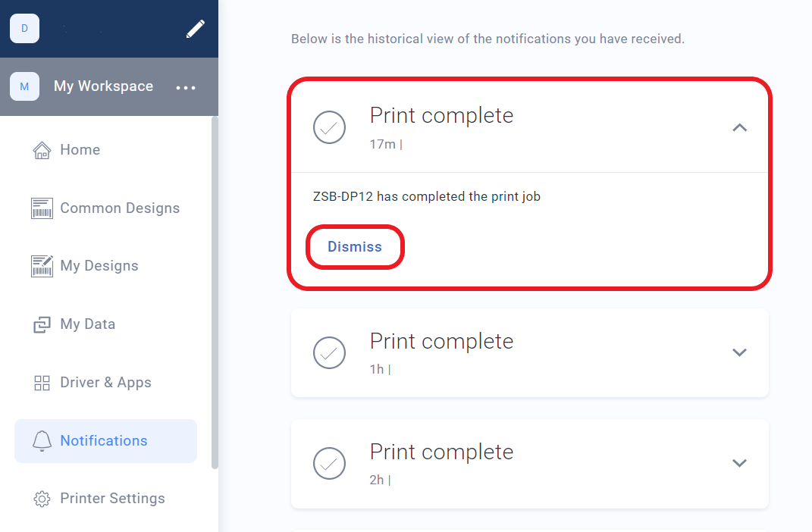Expand the 2h Print complete notification

[739, 463]
